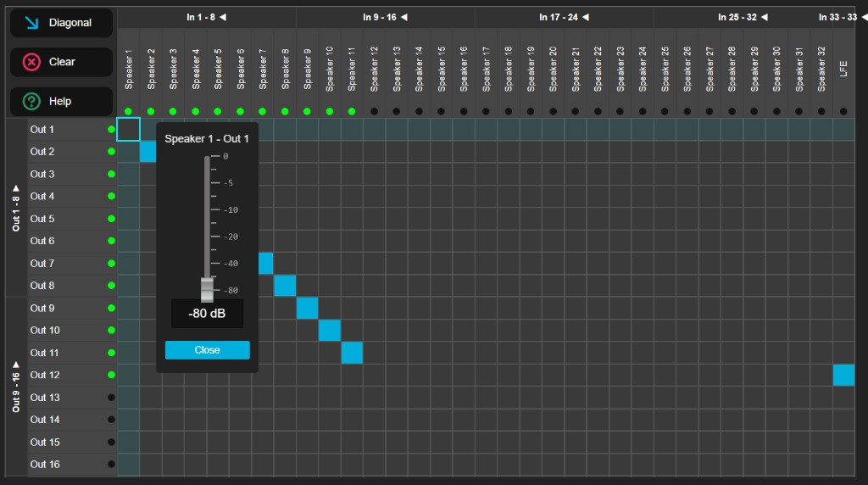Collapse the In 33 - 33 column group
The height and width of the screenshot is (485, 868).
[864, 17]
